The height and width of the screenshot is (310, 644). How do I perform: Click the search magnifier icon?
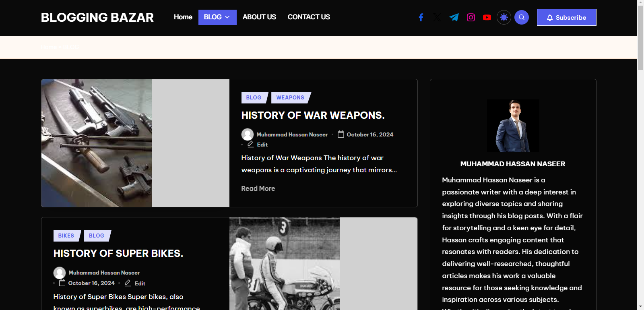521,17
